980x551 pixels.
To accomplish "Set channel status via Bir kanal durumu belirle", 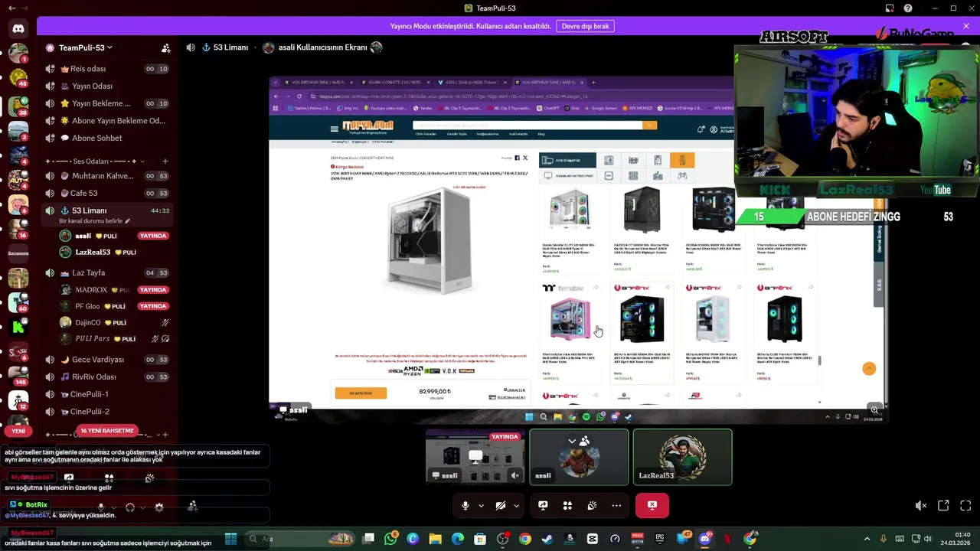I will [95, 221].
